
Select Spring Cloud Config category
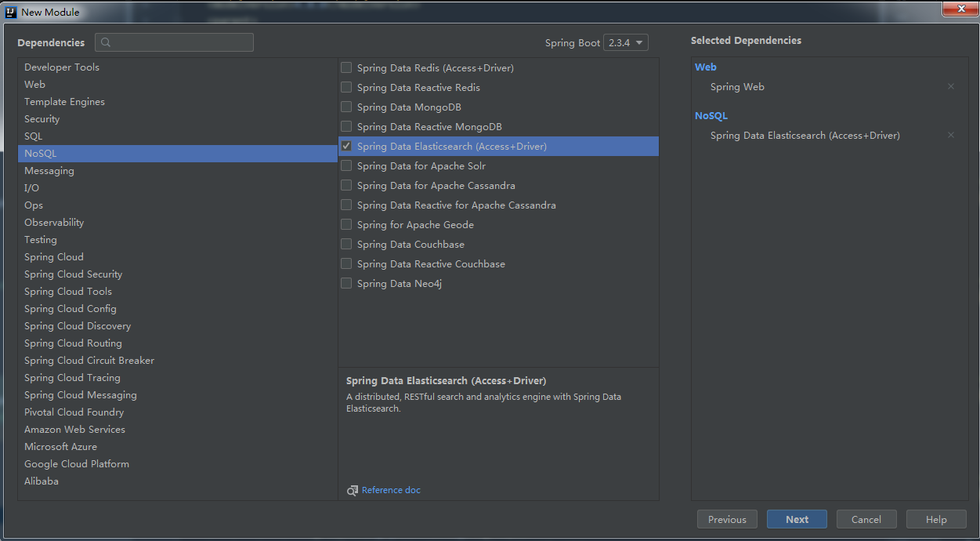(x=177, y=309)
